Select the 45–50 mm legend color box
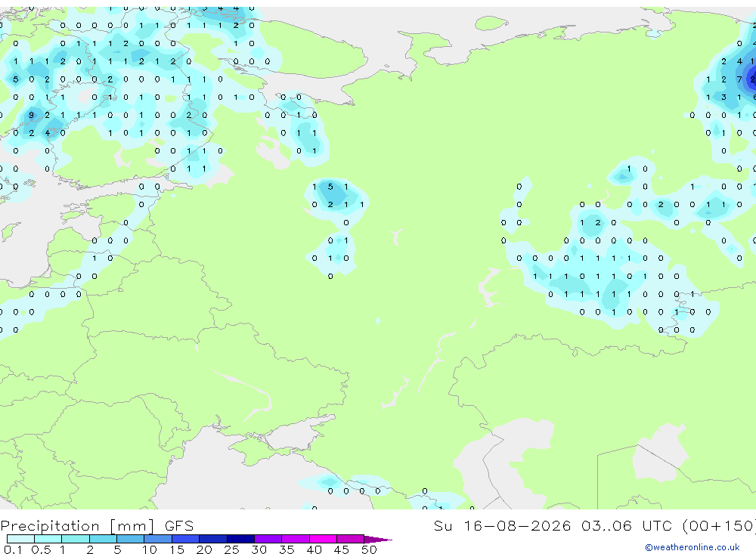 (351, 539)
